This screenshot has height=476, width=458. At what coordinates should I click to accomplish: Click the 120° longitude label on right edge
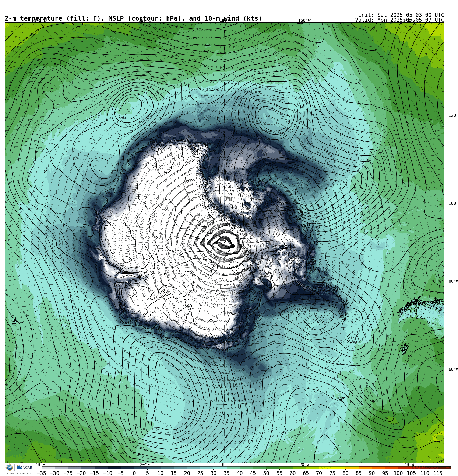pyautogui.click(x=453, y=115)
